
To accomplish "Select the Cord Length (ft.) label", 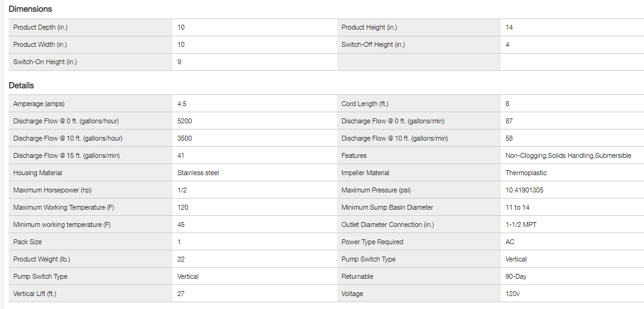I will pos(365,104).
